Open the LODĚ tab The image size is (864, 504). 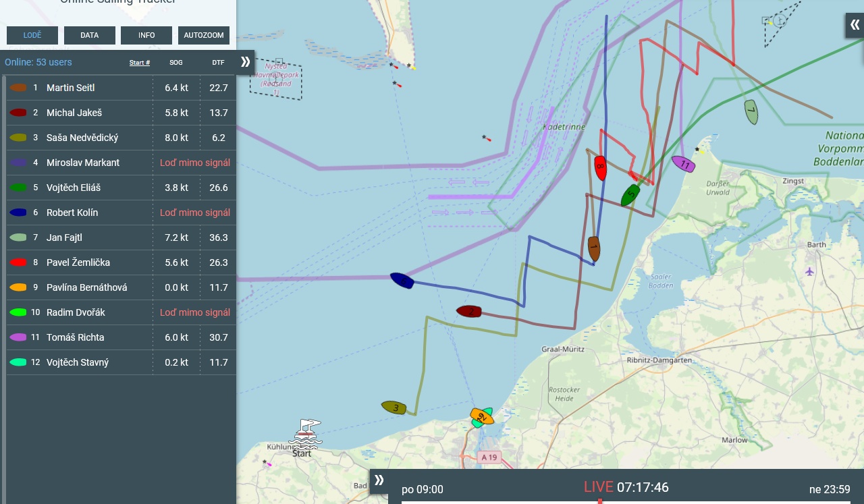click(32, 35)
